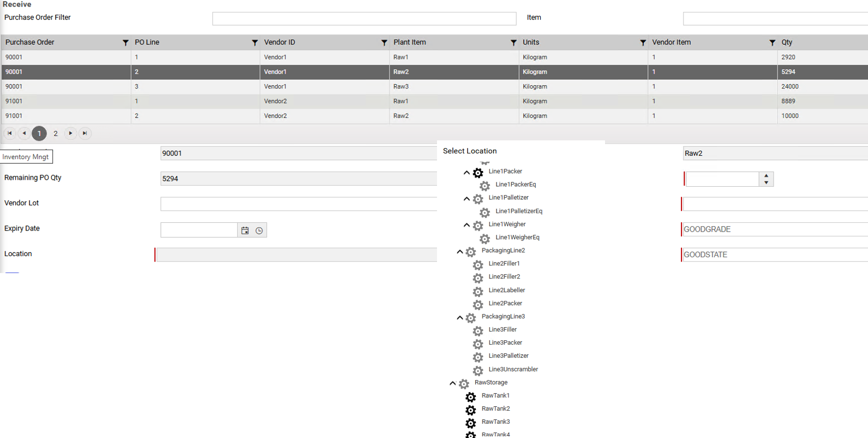Viewport: 868px width, 438px height.
Task: Click the gear icon beside RawTank1
Action: 470,396
